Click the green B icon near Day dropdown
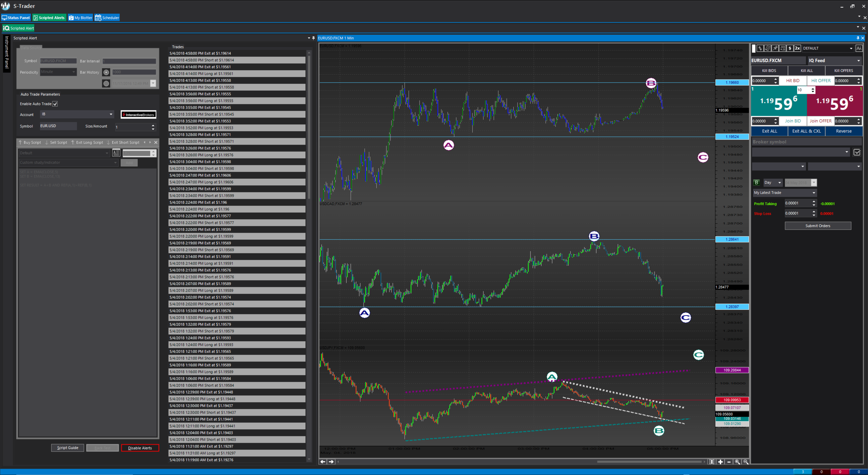 coord(757,183)
